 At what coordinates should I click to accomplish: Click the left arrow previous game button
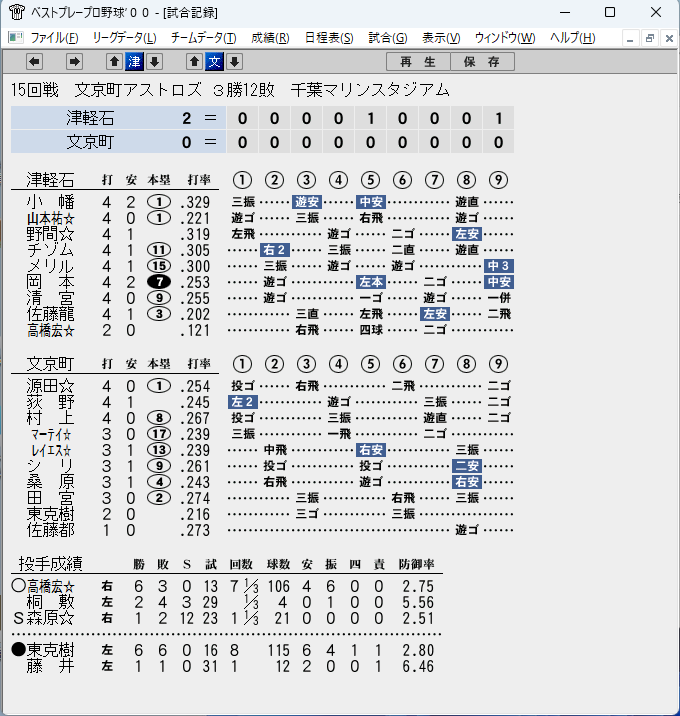pos(34,61)
